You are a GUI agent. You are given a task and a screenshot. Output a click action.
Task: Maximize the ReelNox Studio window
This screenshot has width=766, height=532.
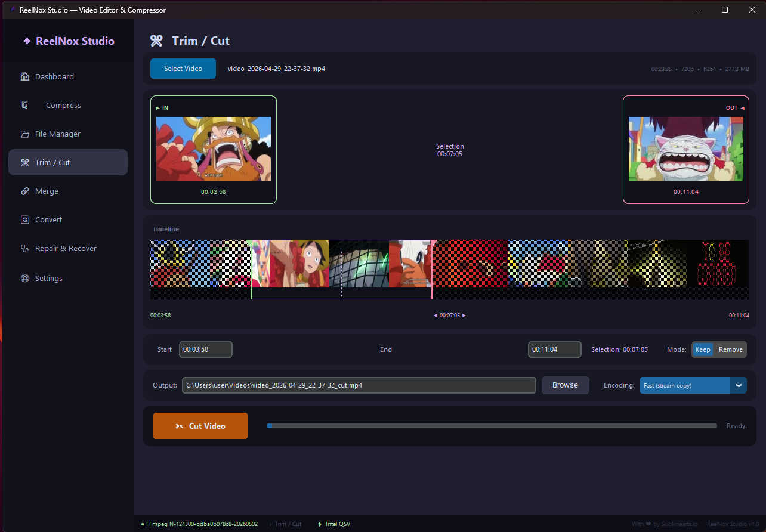[x=725, y=10]
